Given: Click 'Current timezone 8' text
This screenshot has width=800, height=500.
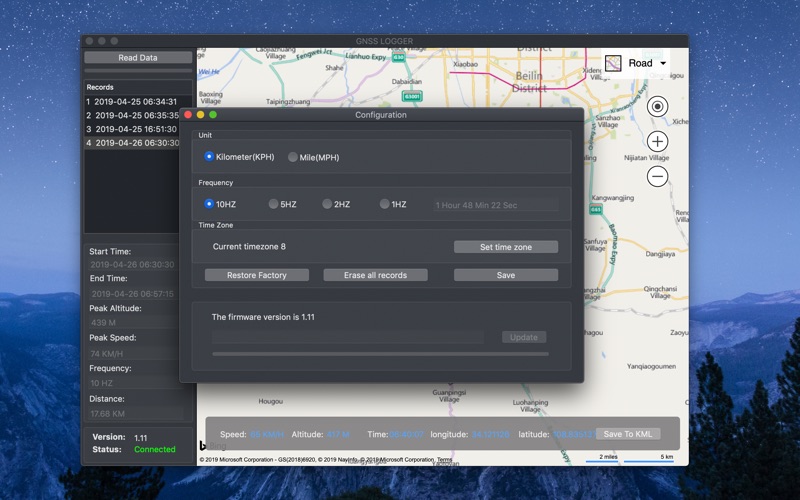Looking at the screenshot, I should pyautogui.click(x=249, y=246).
